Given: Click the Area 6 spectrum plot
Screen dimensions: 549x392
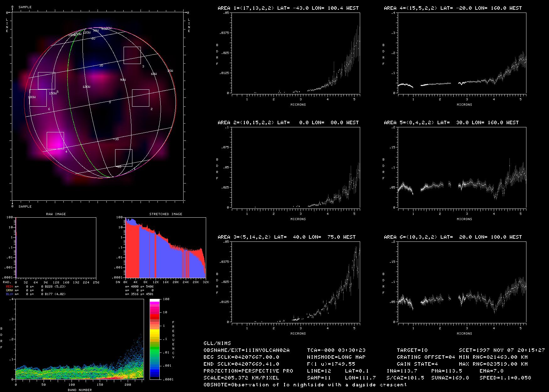Looking at the screenshot, I should pyautogui.click(x=462, y=282).
